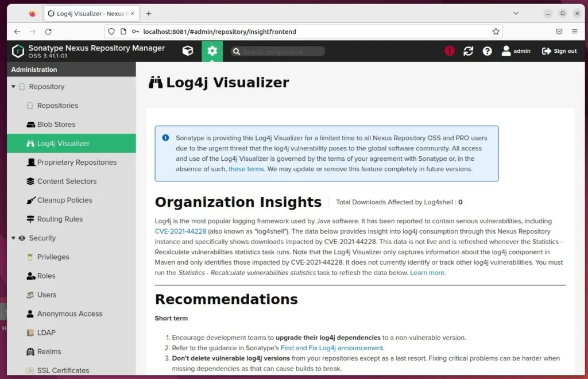
Task: Open a new browser tab
Action: (149, 14)
